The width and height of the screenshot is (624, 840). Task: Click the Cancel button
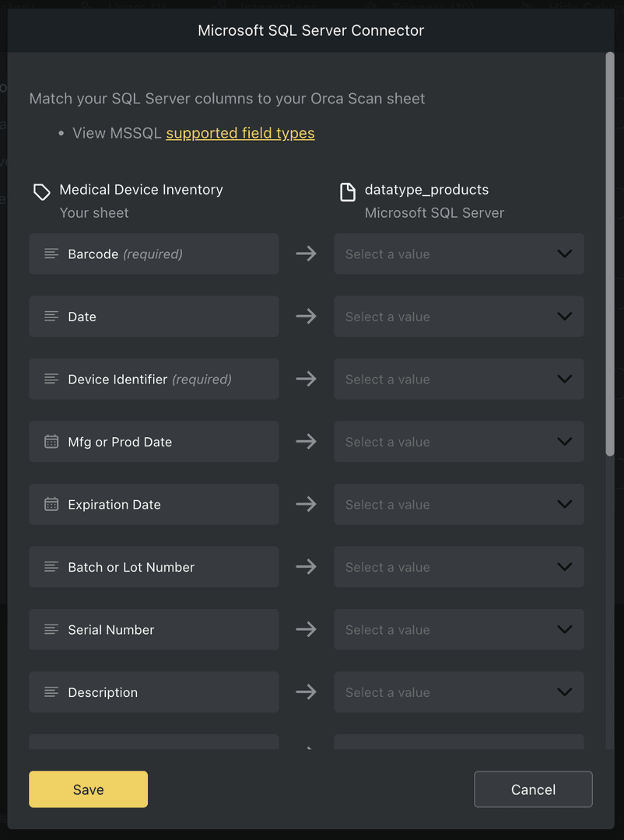point(533,789)
